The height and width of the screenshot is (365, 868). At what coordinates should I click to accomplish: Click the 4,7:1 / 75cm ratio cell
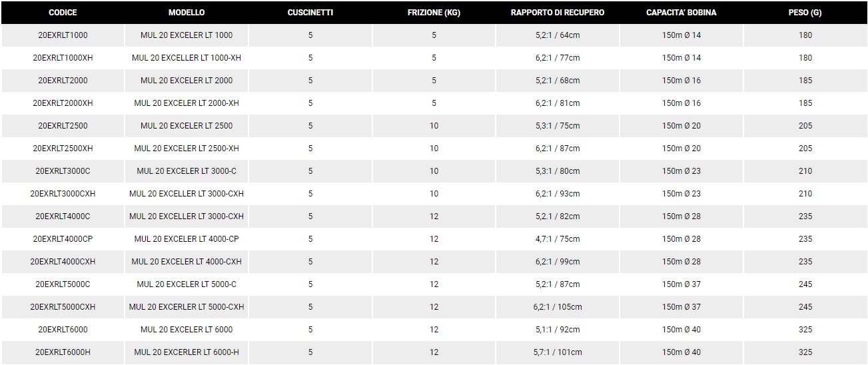point(558,239)
